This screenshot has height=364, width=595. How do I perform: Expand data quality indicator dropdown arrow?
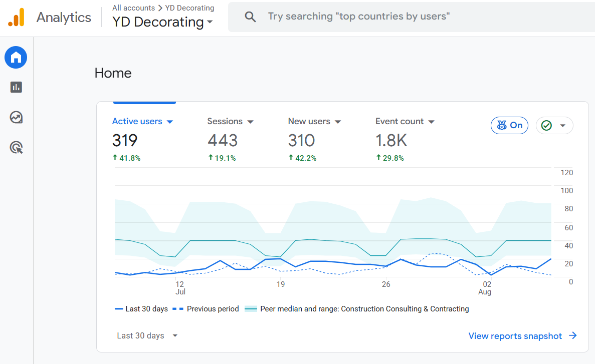(563, 126)
